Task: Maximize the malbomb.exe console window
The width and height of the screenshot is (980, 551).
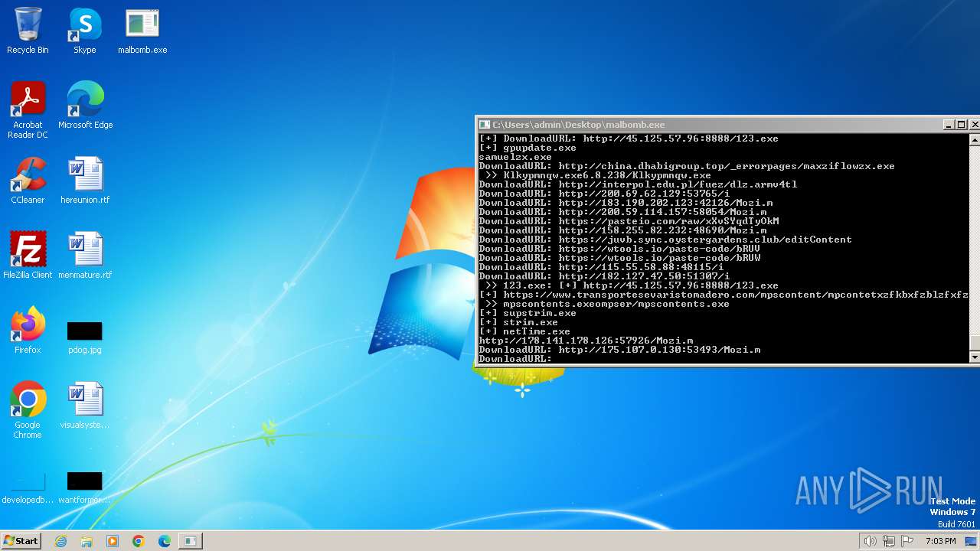Action: coord(962,125)
